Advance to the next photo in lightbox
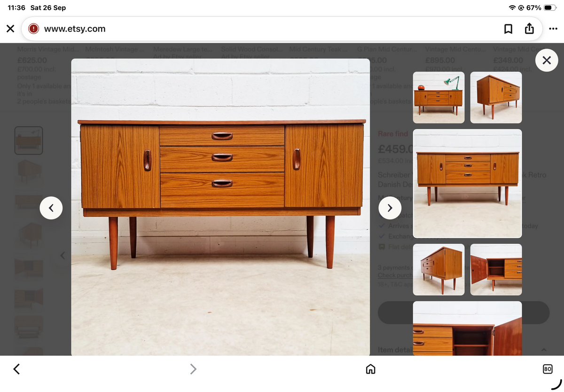This screenshot has width=564, height=392. tap(390, 208)
